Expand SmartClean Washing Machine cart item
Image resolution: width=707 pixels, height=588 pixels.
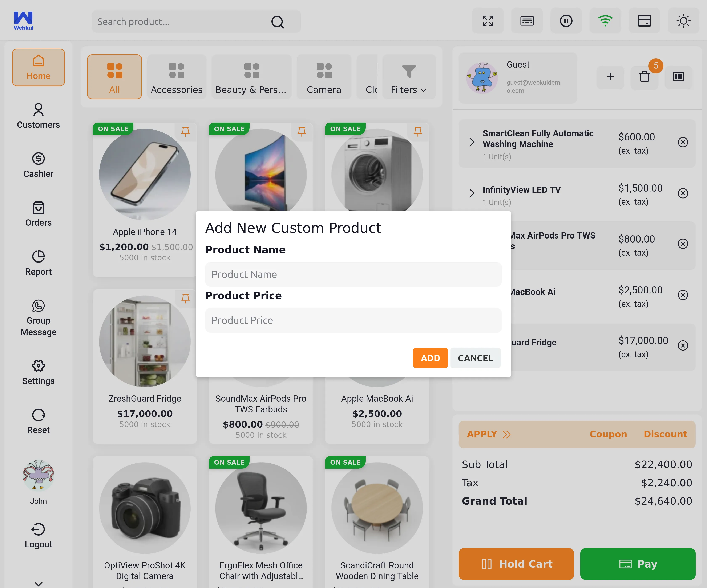pyautogui.click(x=472, y=143)
